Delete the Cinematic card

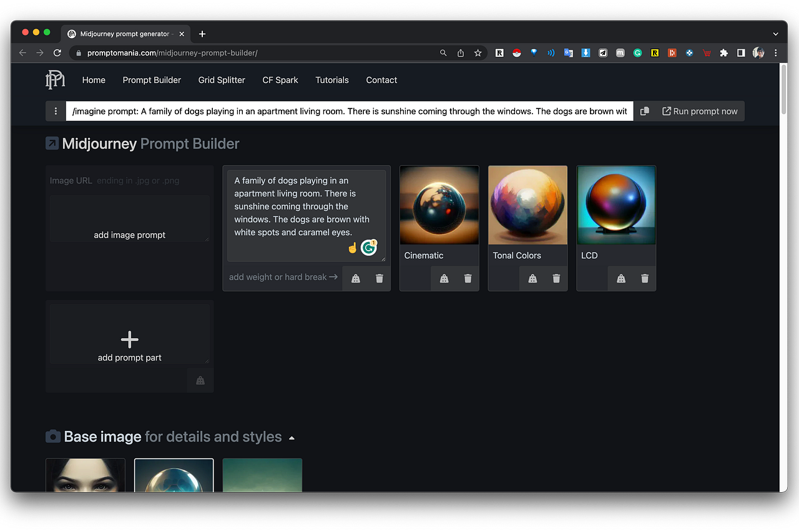pyautogui.click(x=468, y=278)
